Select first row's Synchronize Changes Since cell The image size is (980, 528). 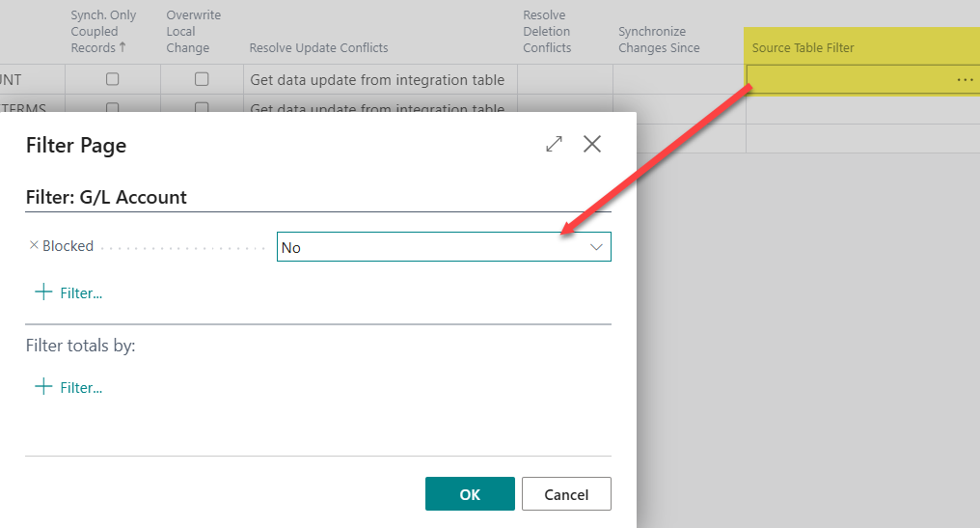coord(678,80)
